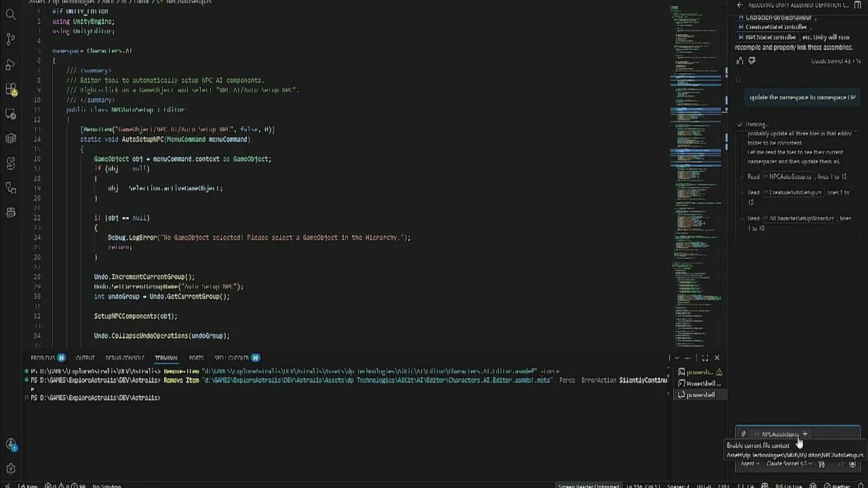Open NPCStateController reference in chat
Viewport: 868px width, 488px height.
click(767, 37)
